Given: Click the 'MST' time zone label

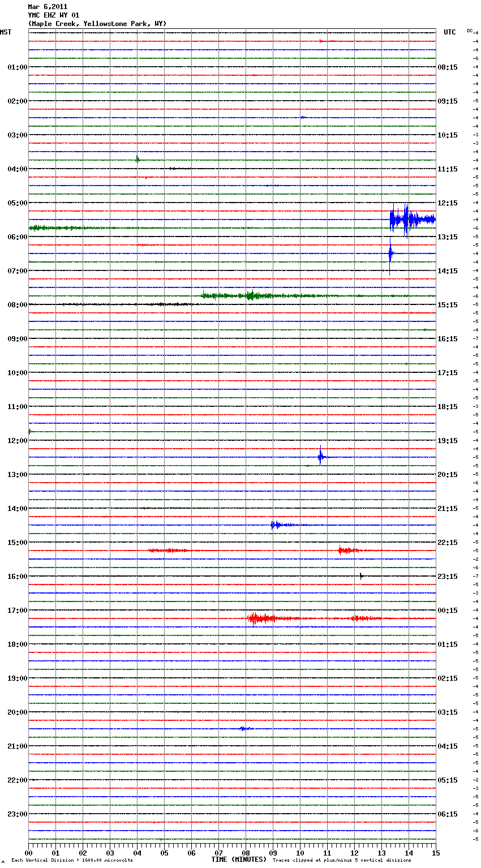Looking at the screenshot, I should [x=6, y=32].
